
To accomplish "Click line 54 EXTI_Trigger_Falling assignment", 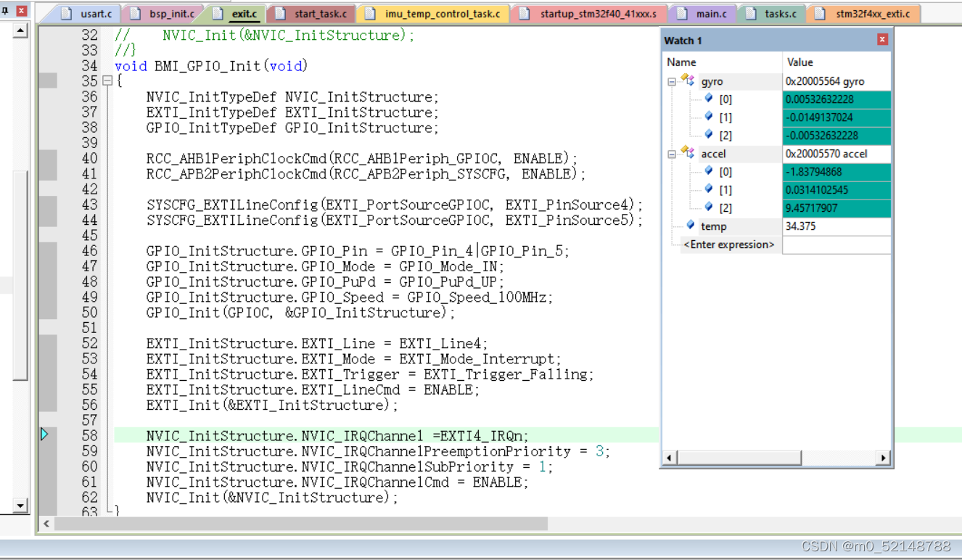I will coord(370,374).
